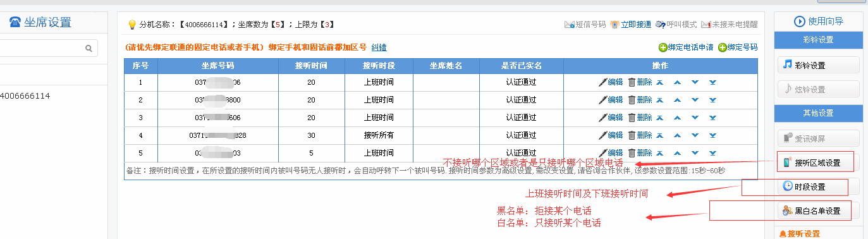This screenshot has height=239, width=868.
Task: Click the 彩铃设置 blue section header
Action: click(x=818, y=40)
